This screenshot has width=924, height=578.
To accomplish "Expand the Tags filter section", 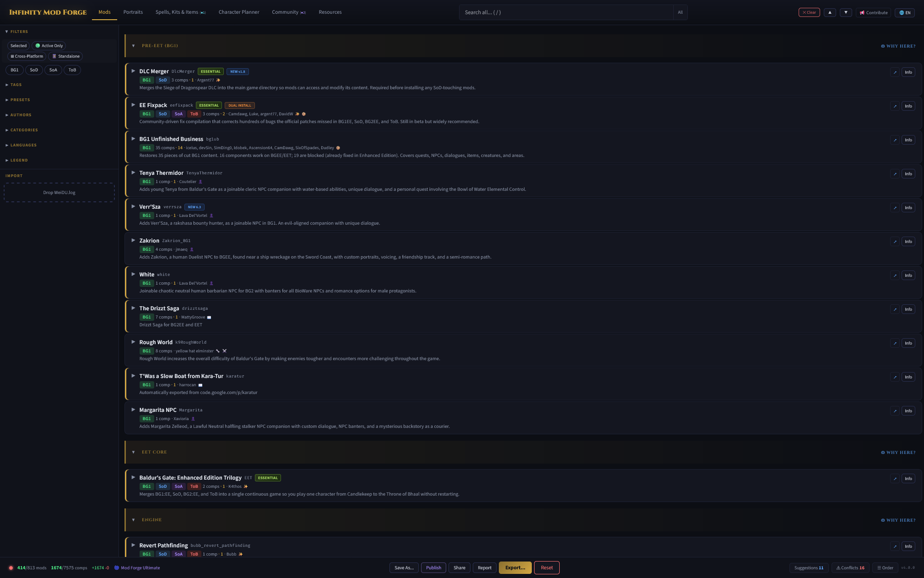I will click(14, 85).
